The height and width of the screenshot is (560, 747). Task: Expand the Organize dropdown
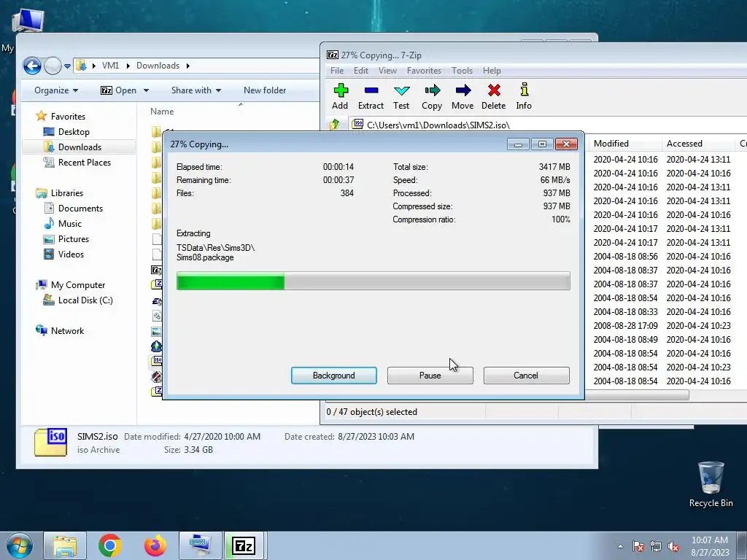coord(56,90)
